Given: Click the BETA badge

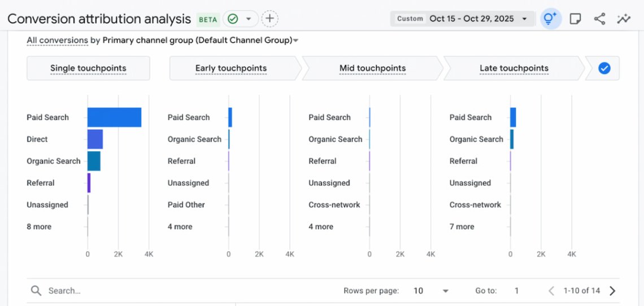Looking at the screenshot, I should 208,19.
